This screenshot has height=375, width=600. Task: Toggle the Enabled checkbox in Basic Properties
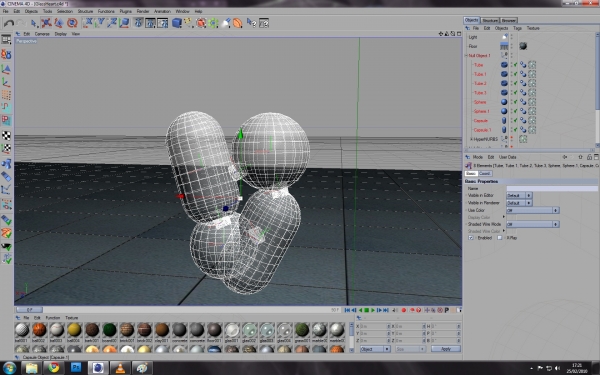coord(471,238)
